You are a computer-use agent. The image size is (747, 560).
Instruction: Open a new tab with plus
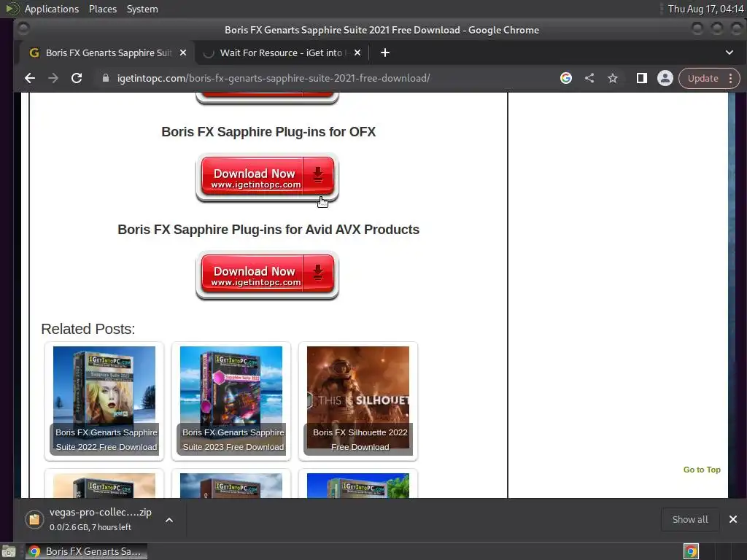pos(385,52)
